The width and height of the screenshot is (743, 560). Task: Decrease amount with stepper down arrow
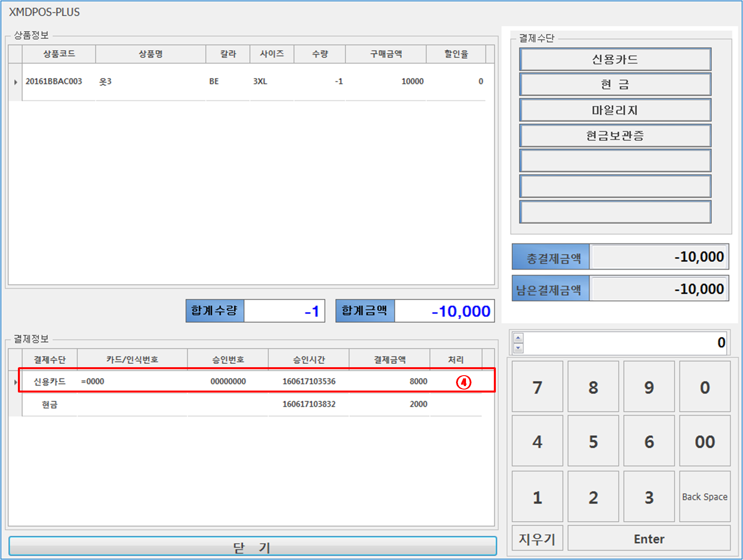[518, 347]
